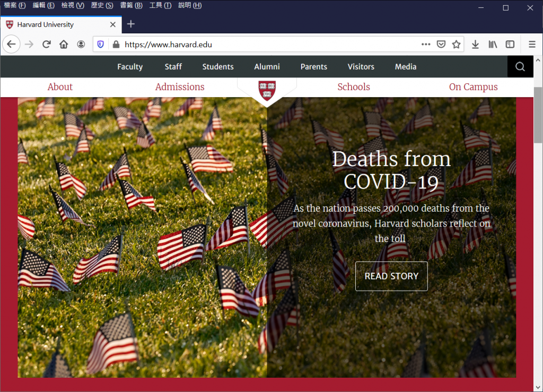
Task: View site security via padlock icon
Action: [x=116, y=45]
